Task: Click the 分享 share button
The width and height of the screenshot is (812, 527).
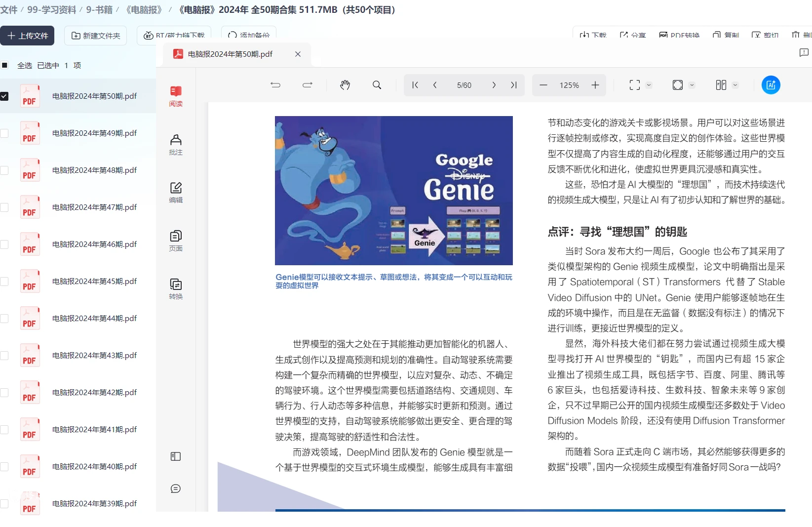Action: pos(633,35)
